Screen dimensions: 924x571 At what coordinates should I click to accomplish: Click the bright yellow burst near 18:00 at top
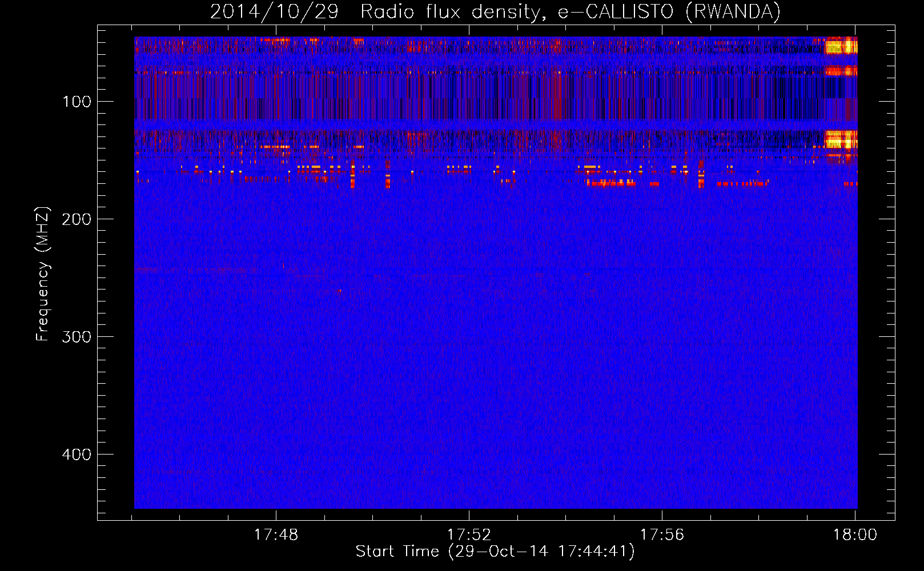click(841, 46)
